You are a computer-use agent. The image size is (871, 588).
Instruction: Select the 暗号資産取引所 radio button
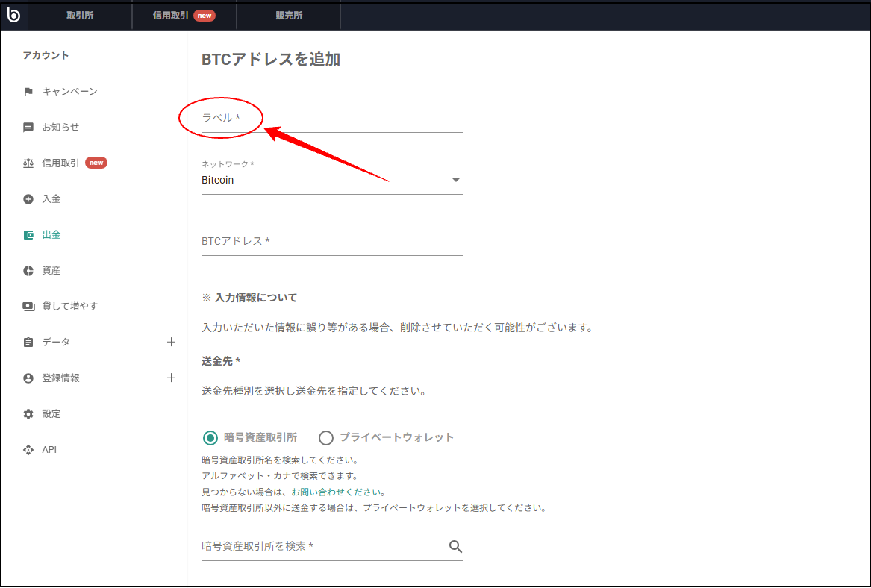(x=209, y=437)
